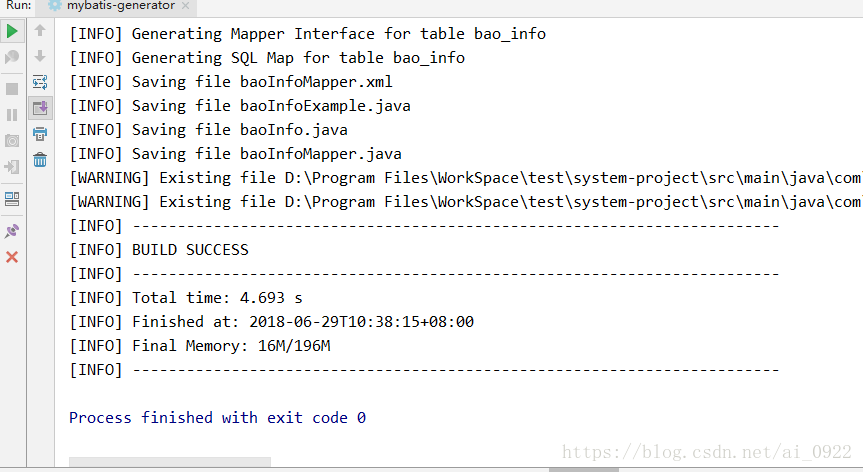Close the mybatis-generator tab
The width and height of the screenshot is (863, 472).
pos(185,6)
